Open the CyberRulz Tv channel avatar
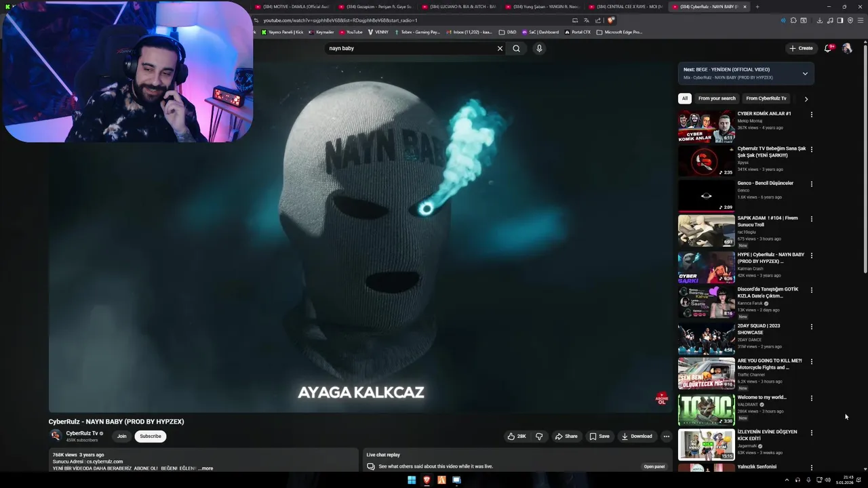The height and width of the screenshot is (488, 868). 56,436
